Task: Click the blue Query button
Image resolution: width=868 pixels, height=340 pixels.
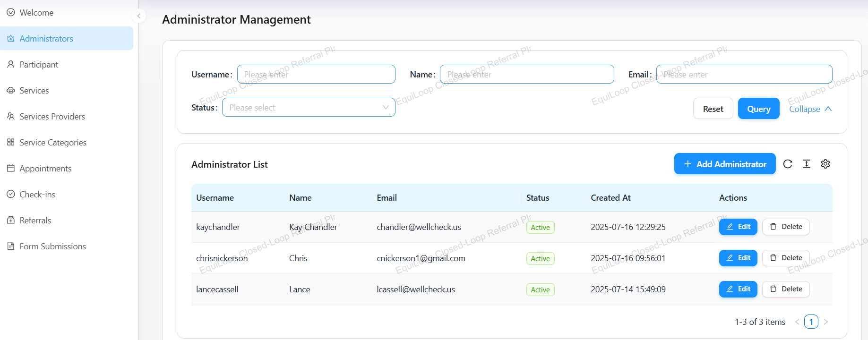Action: [x=758, y=109]
